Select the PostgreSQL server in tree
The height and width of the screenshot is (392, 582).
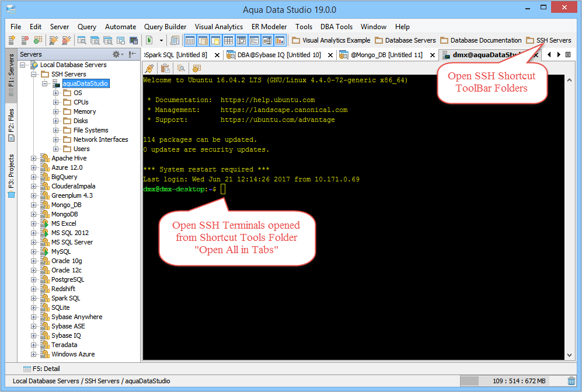(x=68, y=279)
